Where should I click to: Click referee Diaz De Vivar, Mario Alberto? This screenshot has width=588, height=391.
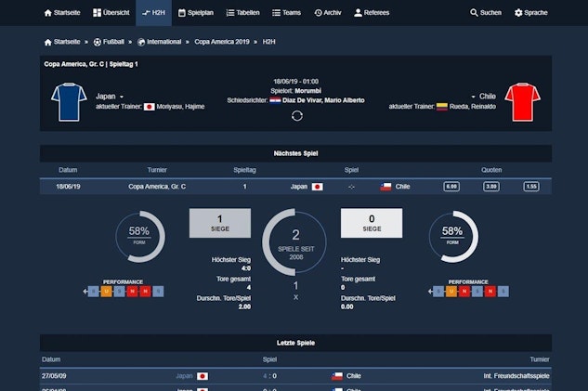coord(323,100)
